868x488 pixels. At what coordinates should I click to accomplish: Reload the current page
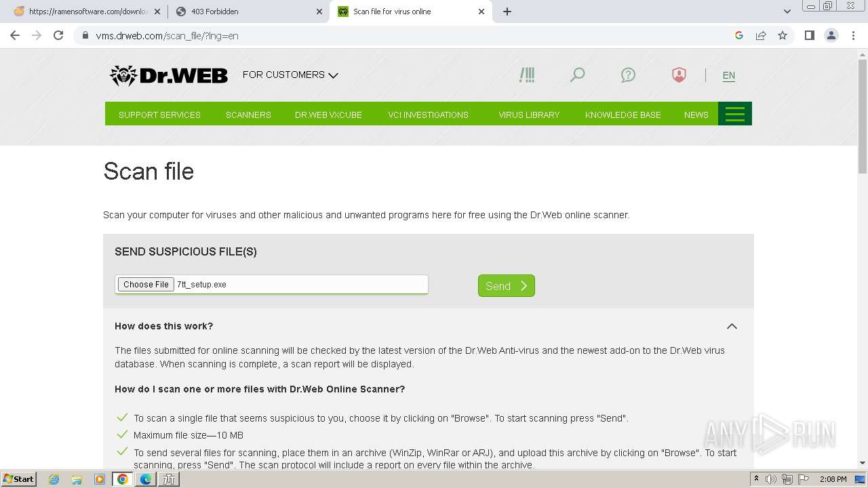tap(58, 35)
